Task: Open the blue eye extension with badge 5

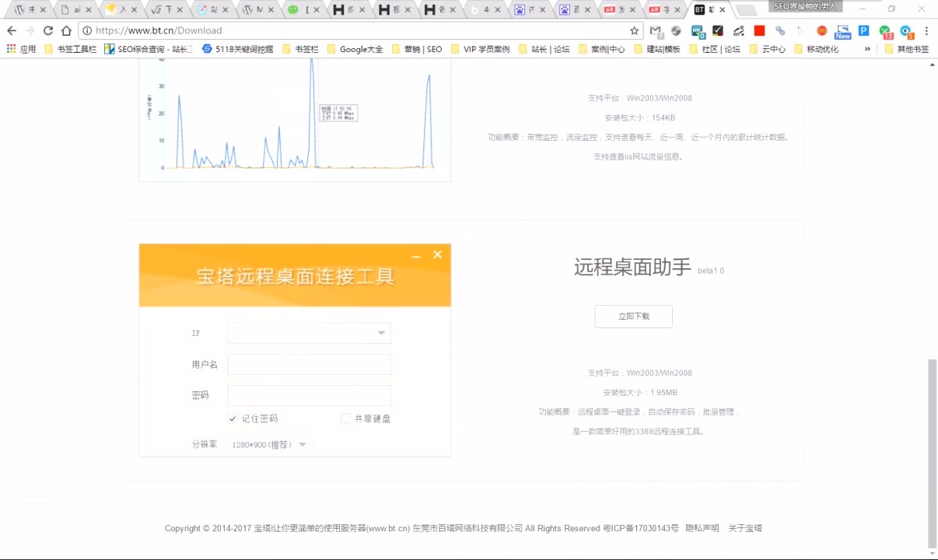Action: click(x=906, y=32)
